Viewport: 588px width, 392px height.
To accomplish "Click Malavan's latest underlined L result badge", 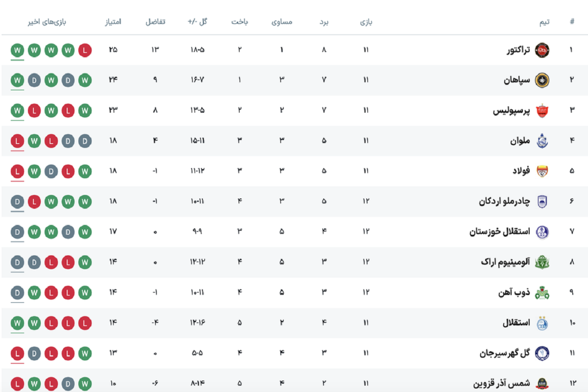I will coord(18,141).
